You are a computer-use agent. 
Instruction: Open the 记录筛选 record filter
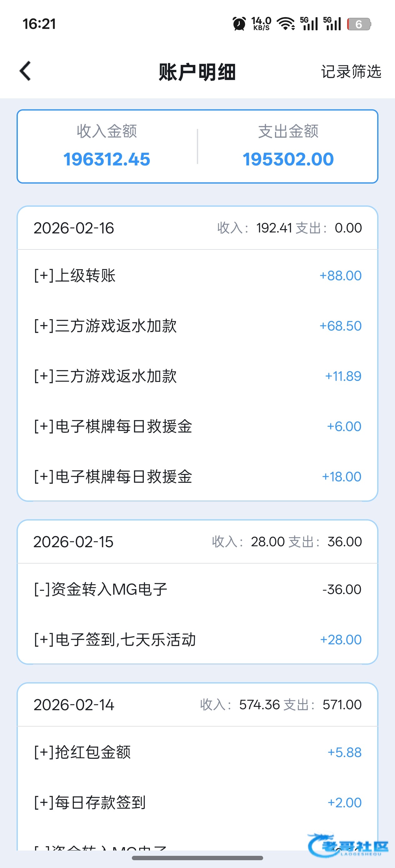[351, 72]
